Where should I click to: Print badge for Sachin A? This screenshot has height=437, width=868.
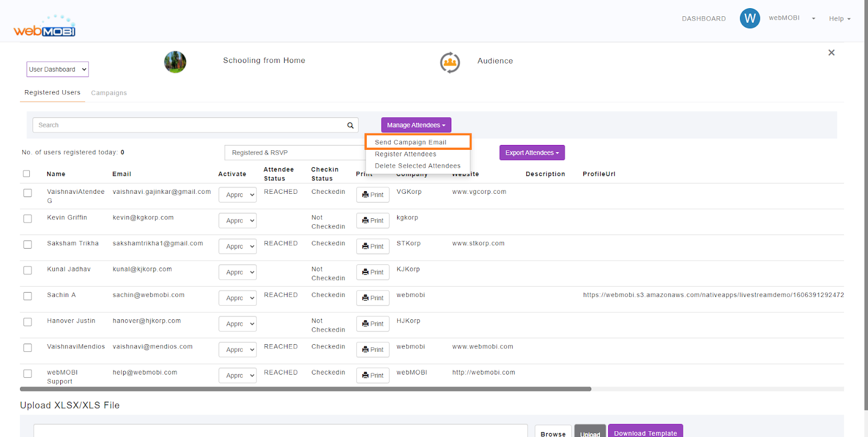[x=373, y=298]
